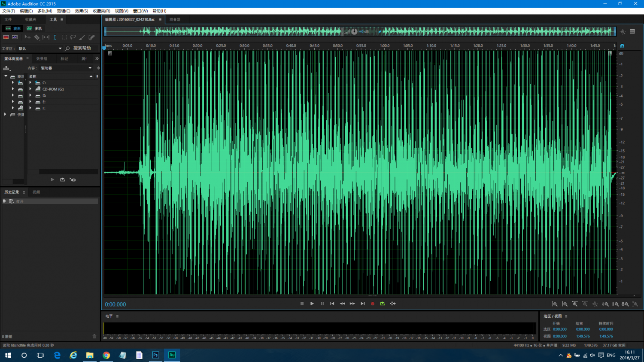Open the 效果(S) menu
The width and height of the screenshot is (644, 362).
click(x=82, y=11)
